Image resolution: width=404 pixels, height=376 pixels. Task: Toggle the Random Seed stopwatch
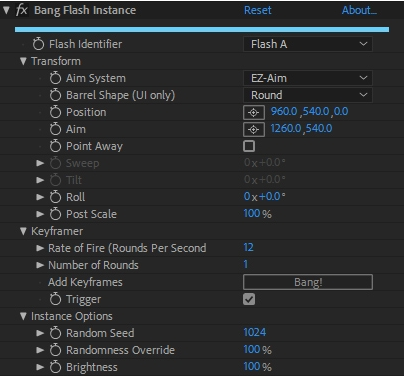point(55,333)
